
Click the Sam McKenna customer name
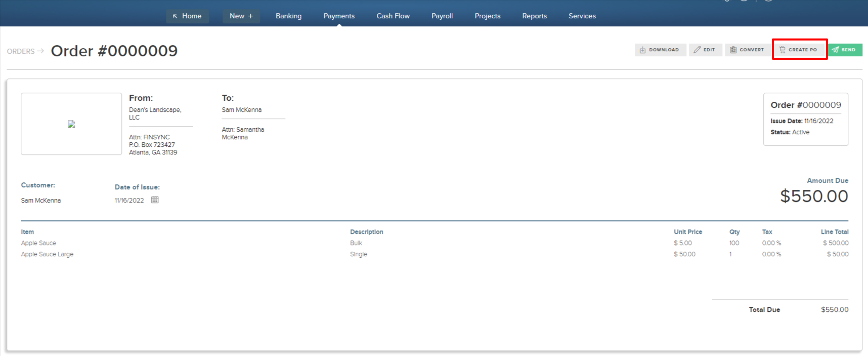point(40,201)
